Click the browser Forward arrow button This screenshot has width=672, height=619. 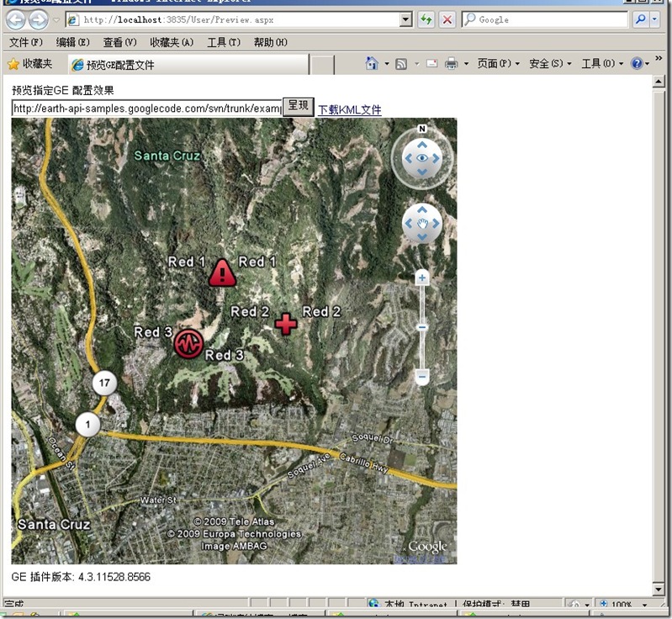[39, 19]
